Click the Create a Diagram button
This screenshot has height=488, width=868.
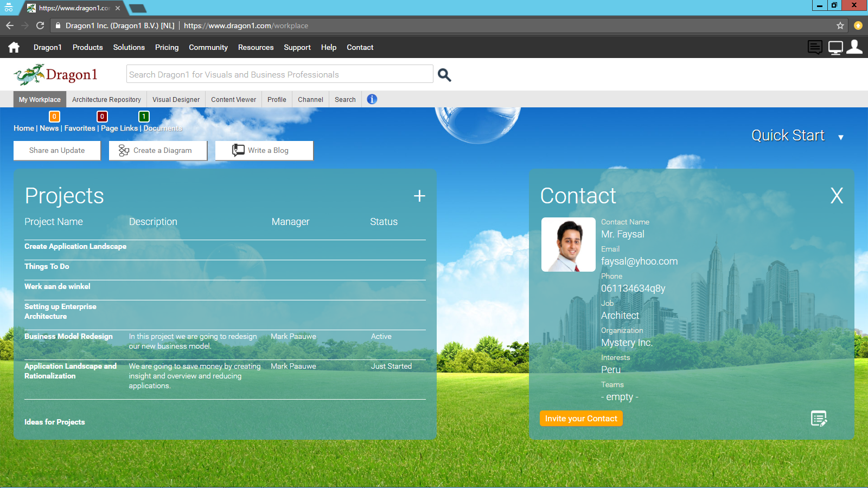pyautogui.click(x=158, y=151)
